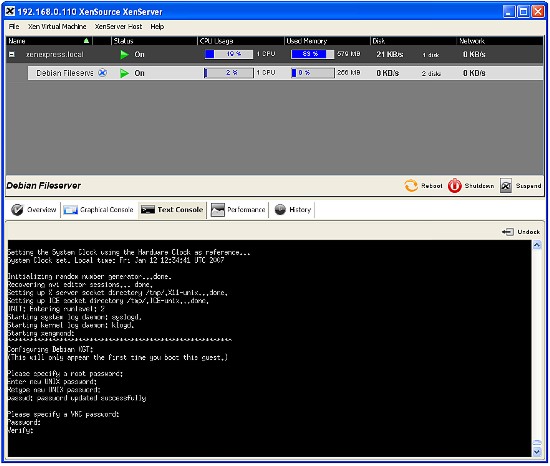
Task: Click the green play icon for xenexpress.local
Action: [x=124, y=54]
